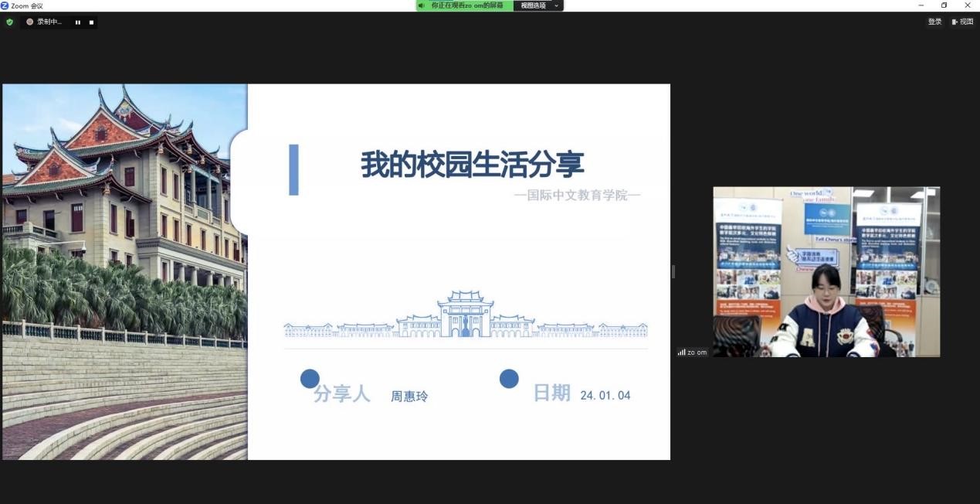Image resolution: width=980 pixels, height=504 pixels.
Task: Open the 视图选项 dropdown
Action: (538, 5)
